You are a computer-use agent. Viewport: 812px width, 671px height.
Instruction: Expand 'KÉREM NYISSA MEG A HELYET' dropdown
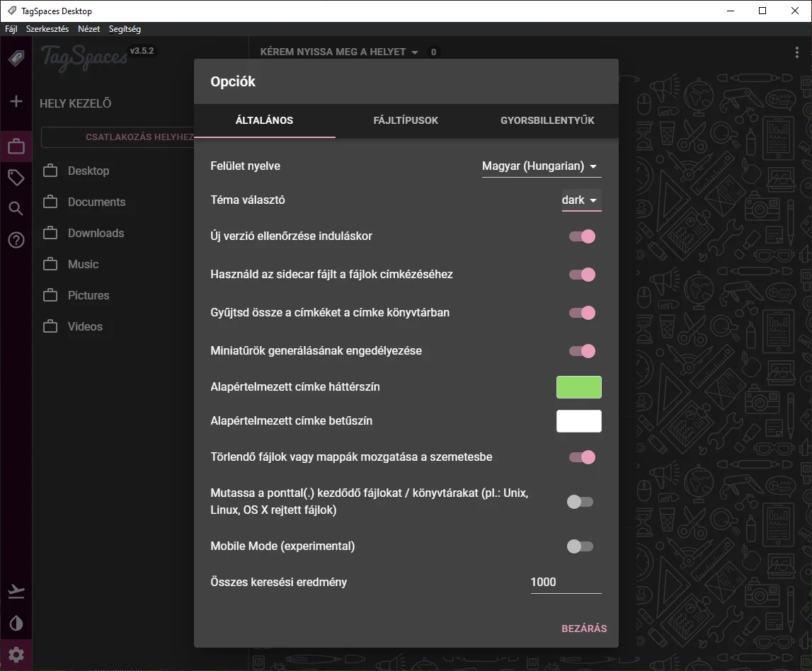[x=339, y=52]
